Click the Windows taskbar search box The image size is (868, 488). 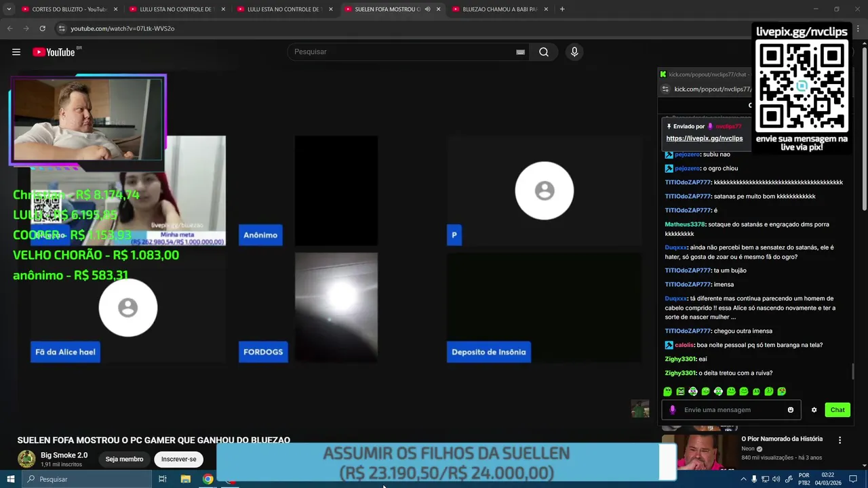[x=87, y=479]
